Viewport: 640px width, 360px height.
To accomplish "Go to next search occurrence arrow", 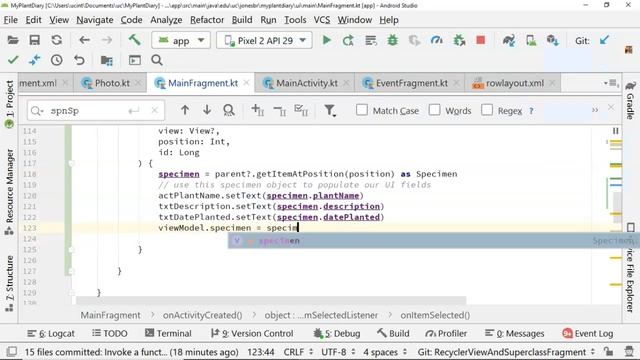I will [x=207, y=110].
